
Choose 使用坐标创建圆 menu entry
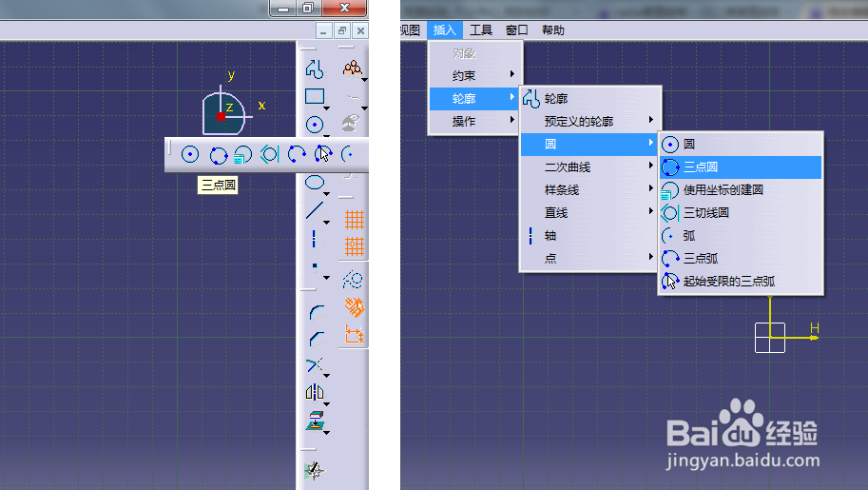(x=741, y=189)
